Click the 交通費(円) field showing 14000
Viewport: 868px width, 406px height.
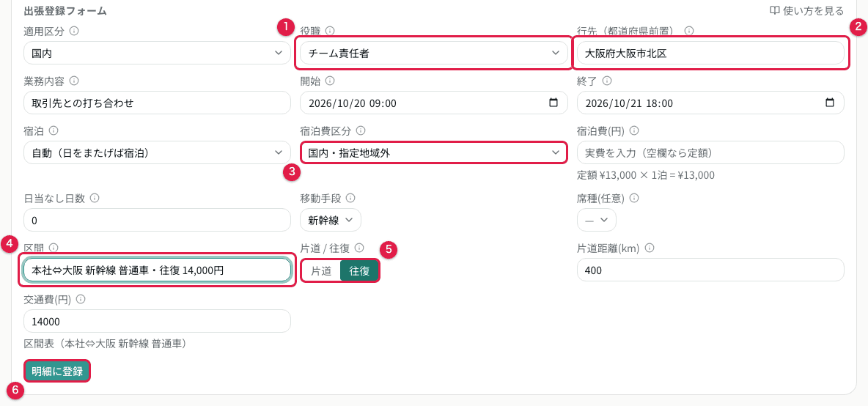pyautogui.click(x=157, y=322)
